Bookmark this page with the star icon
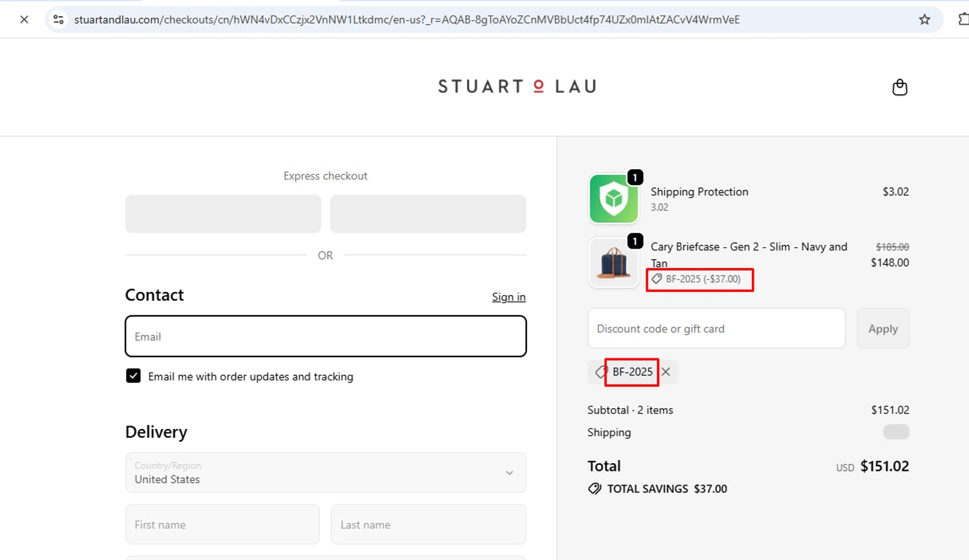Image resolution: width=969 pixels, height=560 pixels. pos(924,19)
